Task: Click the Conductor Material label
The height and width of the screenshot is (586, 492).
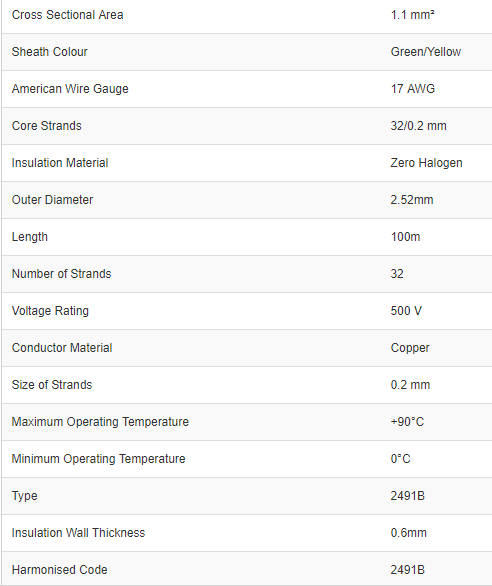Action: click(62, 348)
